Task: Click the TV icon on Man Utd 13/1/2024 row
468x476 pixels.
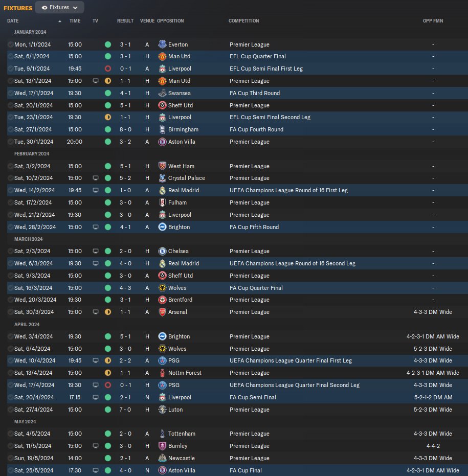Action: 95,81
